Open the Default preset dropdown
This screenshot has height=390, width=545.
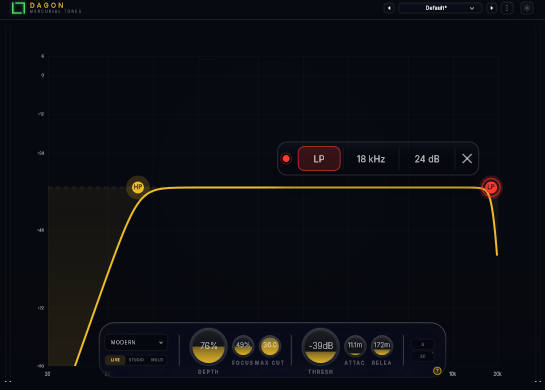point(440,8)
